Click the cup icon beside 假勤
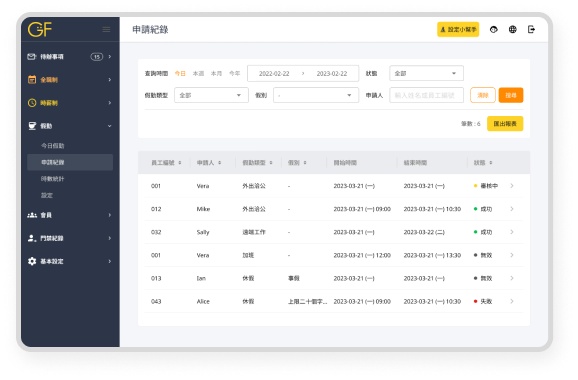The image size is (578, 380). tap(32, 126)
